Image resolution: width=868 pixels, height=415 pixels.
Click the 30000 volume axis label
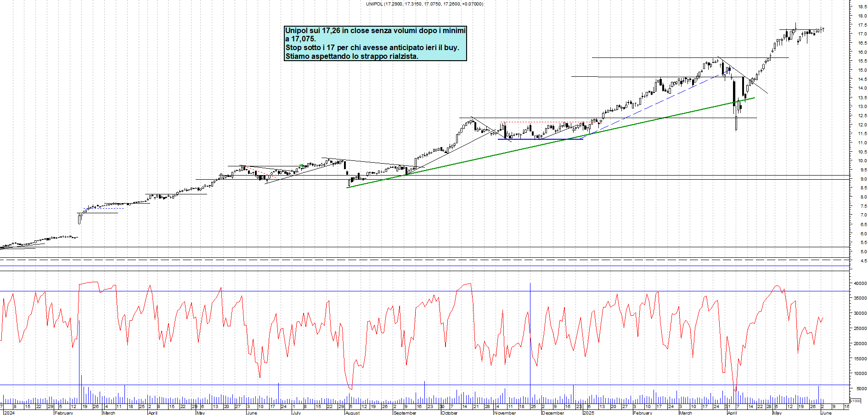[x=860, y=313]
